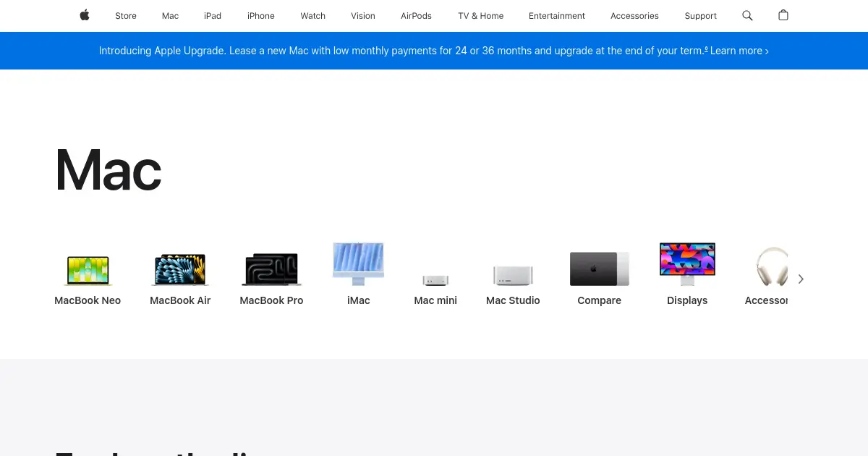
Task: Open the Mac menu in navigation
Action: click(x=171, y=16)
